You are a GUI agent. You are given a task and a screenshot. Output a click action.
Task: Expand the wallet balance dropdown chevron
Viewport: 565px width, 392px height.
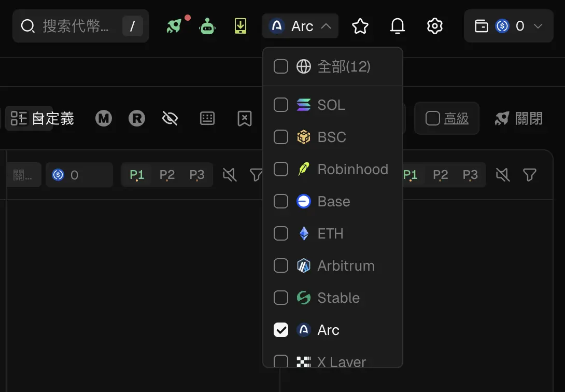[538, 26]
